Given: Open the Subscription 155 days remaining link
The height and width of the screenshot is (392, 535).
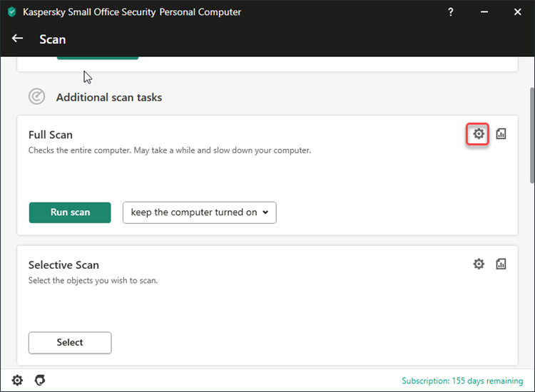Looking at the screenshot, I should [462, 381].
